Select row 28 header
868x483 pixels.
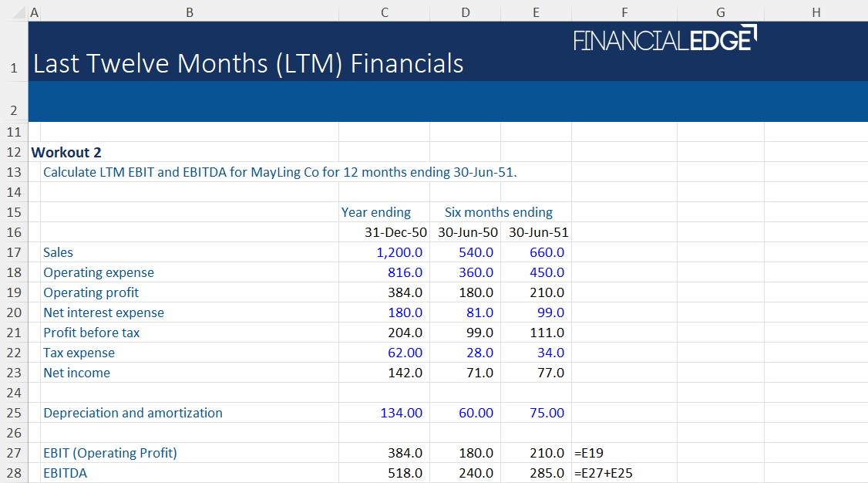(13, 473)
